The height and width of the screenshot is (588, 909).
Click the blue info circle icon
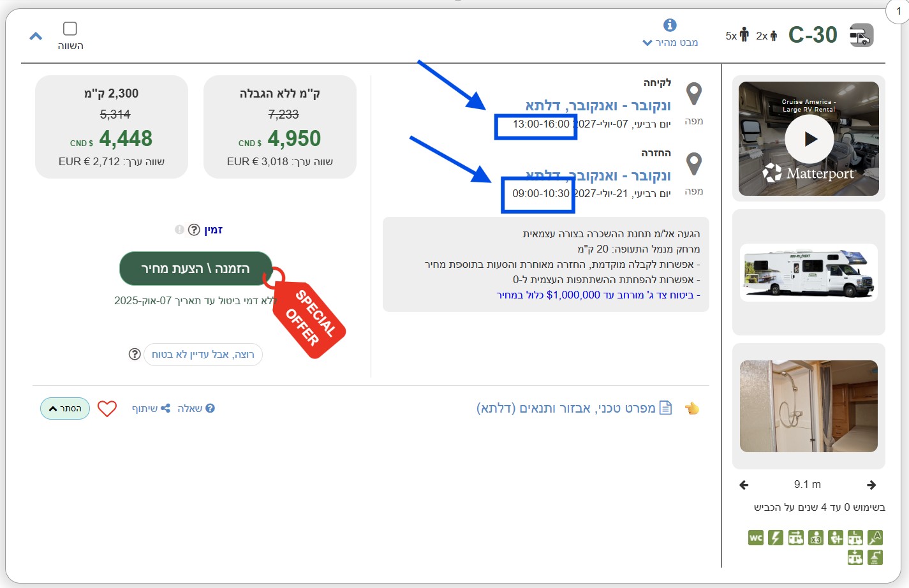(670, 25)
